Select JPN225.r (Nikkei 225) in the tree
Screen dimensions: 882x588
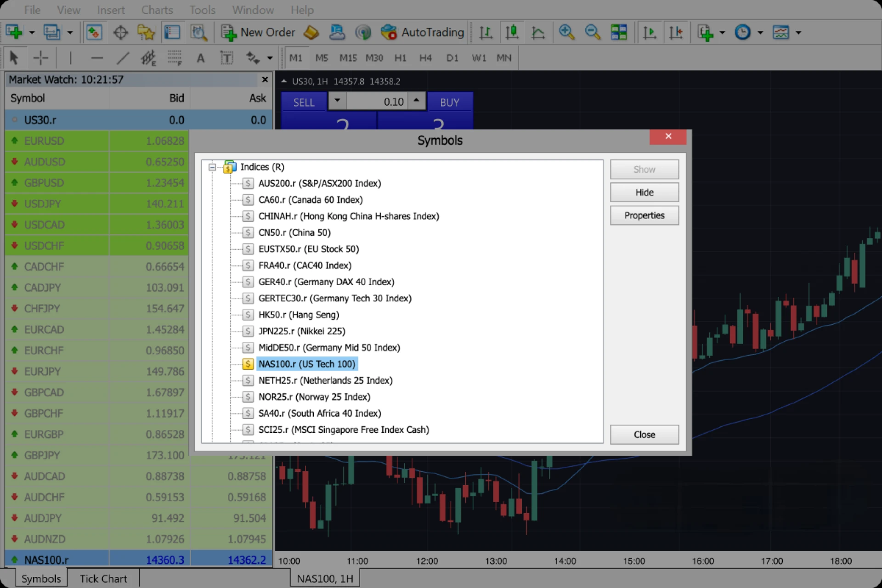tap(301, 331)
